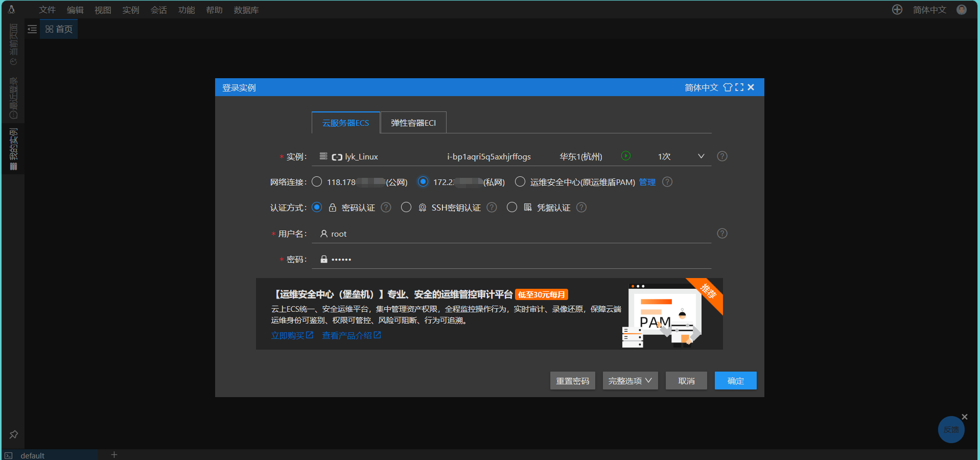Image resolution: width=980 pixels, height=460 pixels.
Task: Open 简体中文 language selector in top bar
Action: [929, 10]
